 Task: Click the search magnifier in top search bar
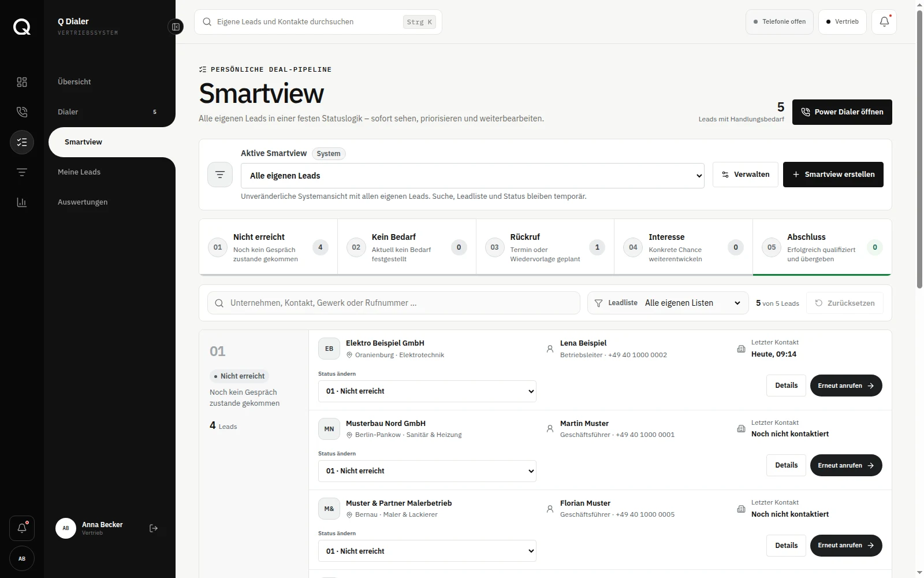click(207, 22)
